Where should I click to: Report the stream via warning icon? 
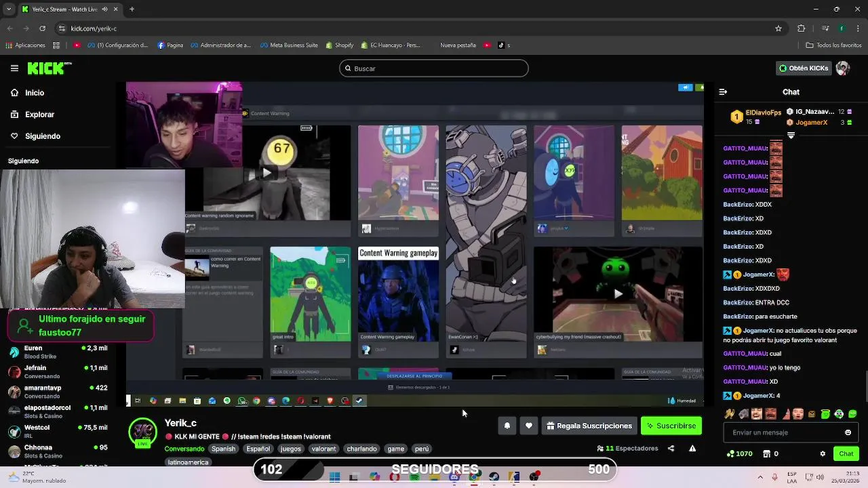(692, 449)
